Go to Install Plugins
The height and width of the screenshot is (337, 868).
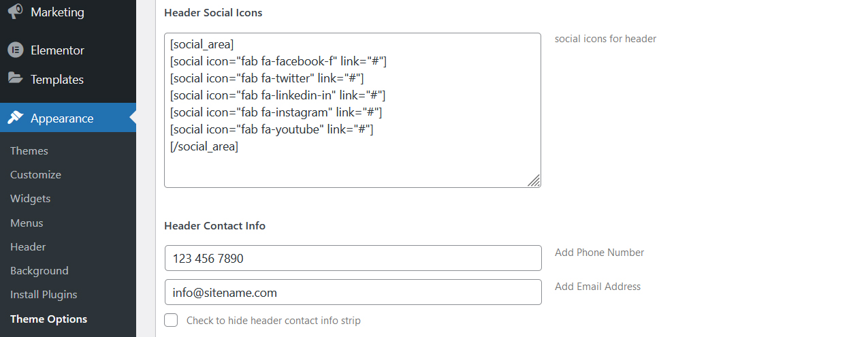tap(44, 295)
